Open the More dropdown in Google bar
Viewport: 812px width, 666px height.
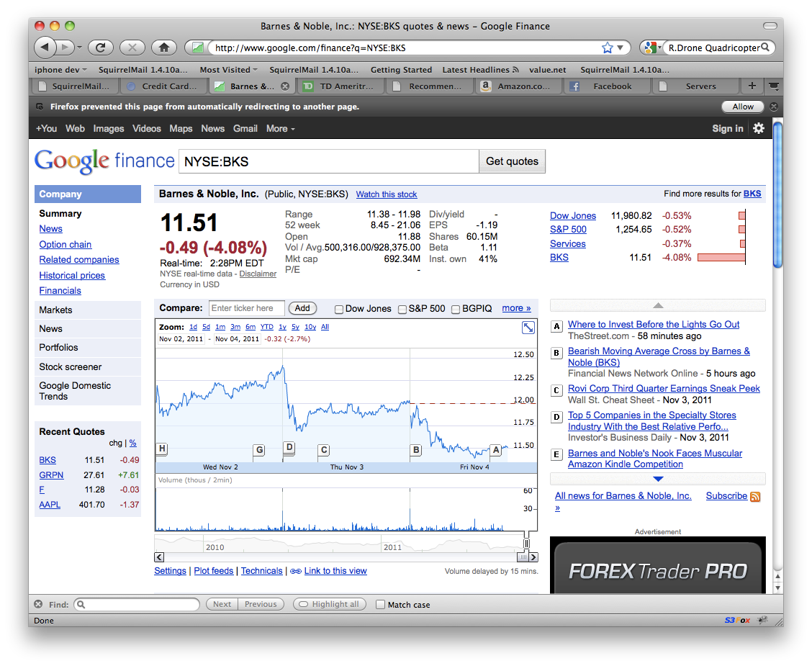(x=280, y=129)
